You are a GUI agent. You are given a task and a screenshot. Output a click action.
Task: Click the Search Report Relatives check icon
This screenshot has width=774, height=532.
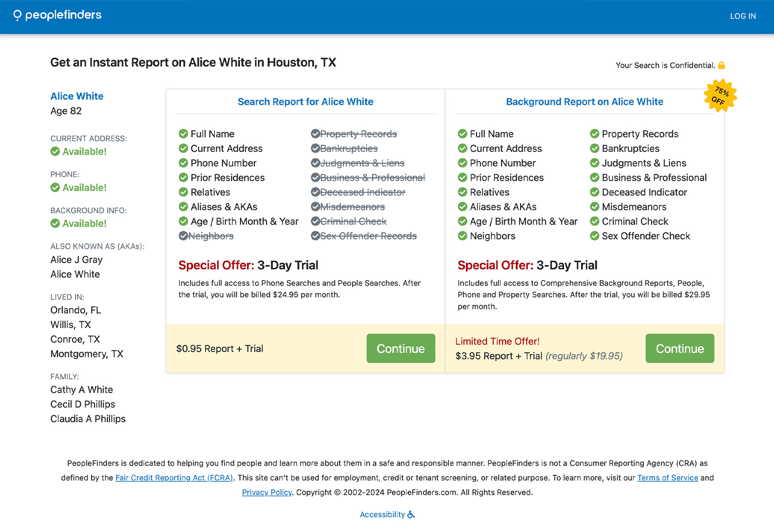(183, 192)
